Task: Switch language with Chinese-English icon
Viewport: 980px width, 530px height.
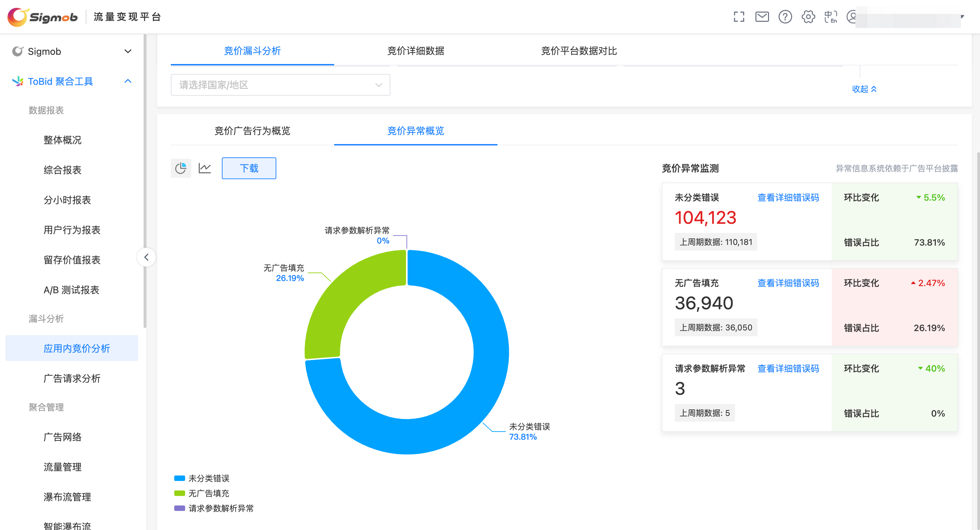Action: tap(831, 17)
